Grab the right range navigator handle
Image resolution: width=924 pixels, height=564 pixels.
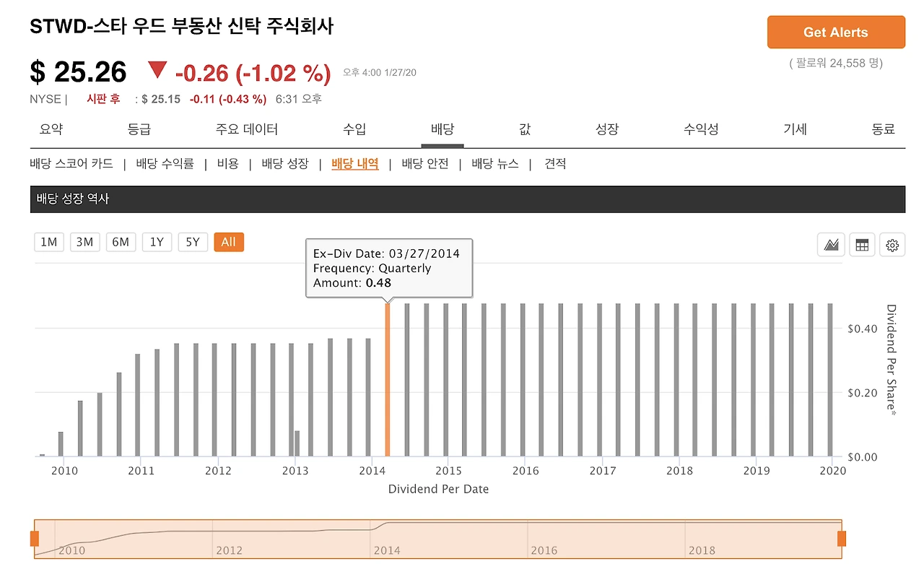pyautogui.click(x=841, y=539)
